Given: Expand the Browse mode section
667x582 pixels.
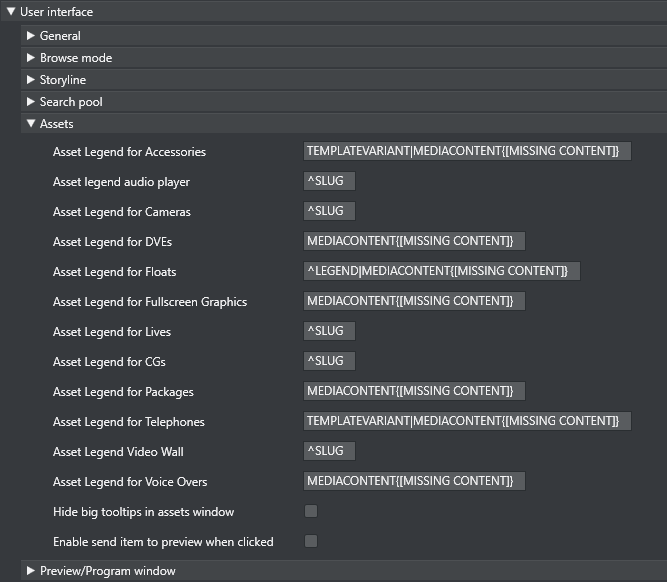Looking at the screenshot, I should click(x=31, y=58).
